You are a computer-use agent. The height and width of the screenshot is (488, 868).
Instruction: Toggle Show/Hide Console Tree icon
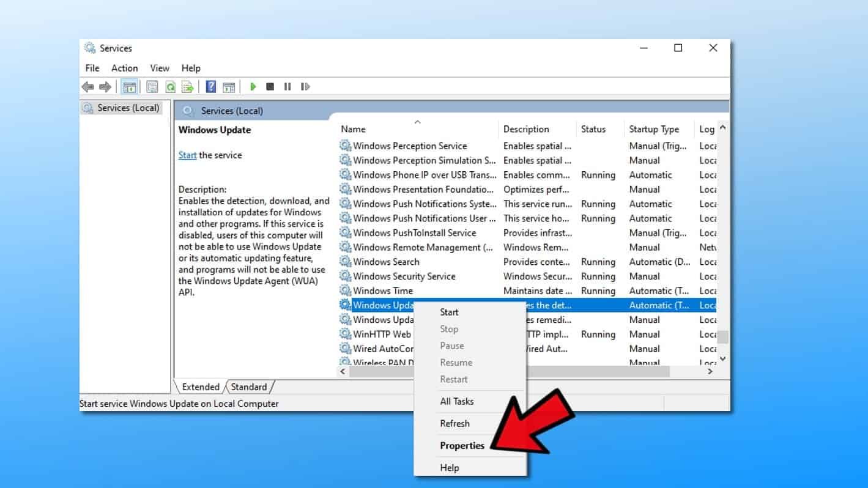[129, 87]
